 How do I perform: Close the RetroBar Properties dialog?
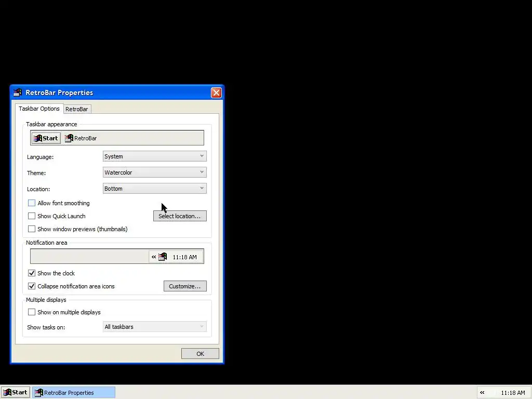(216, 92)
